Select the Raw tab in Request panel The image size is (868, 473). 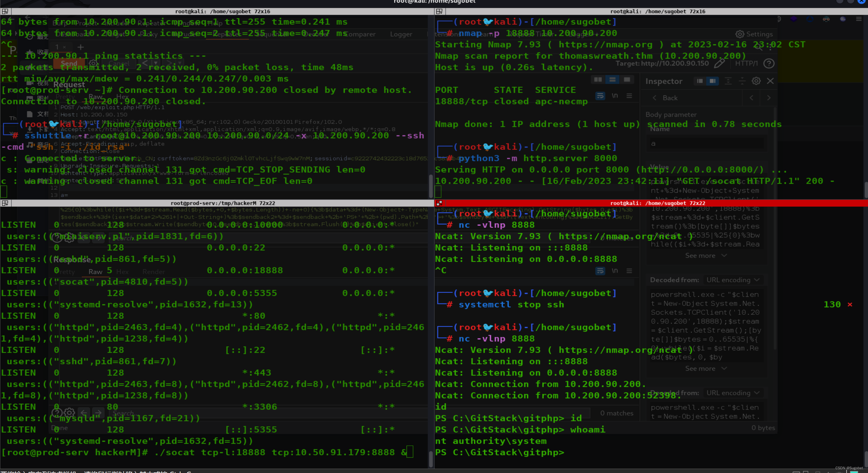95,97
